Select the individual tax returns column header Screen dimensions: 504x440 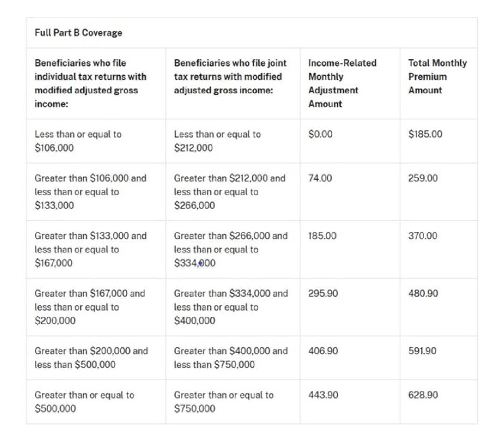click(x=91, y=83)
